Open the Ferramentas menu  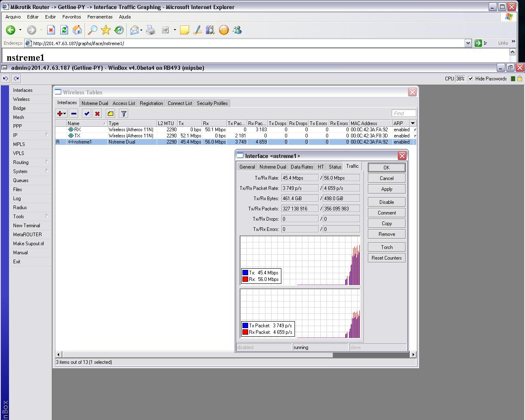point(100,17)
